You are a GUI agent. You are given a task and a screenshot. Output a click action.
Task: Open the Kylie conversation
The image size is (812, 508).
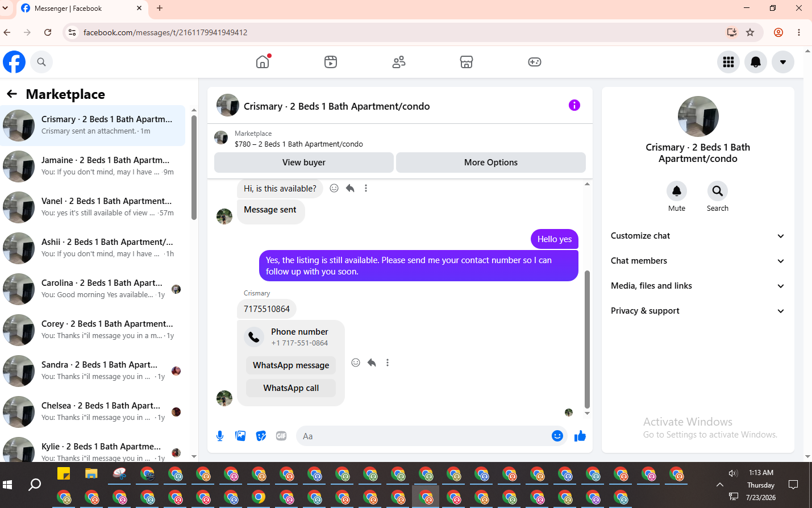pyautogui.click(x=93, y=448)
